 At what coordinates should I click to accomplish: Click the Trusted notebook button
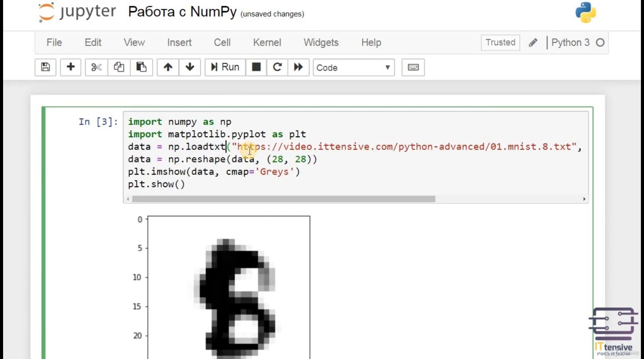click(x=500, y=43)
